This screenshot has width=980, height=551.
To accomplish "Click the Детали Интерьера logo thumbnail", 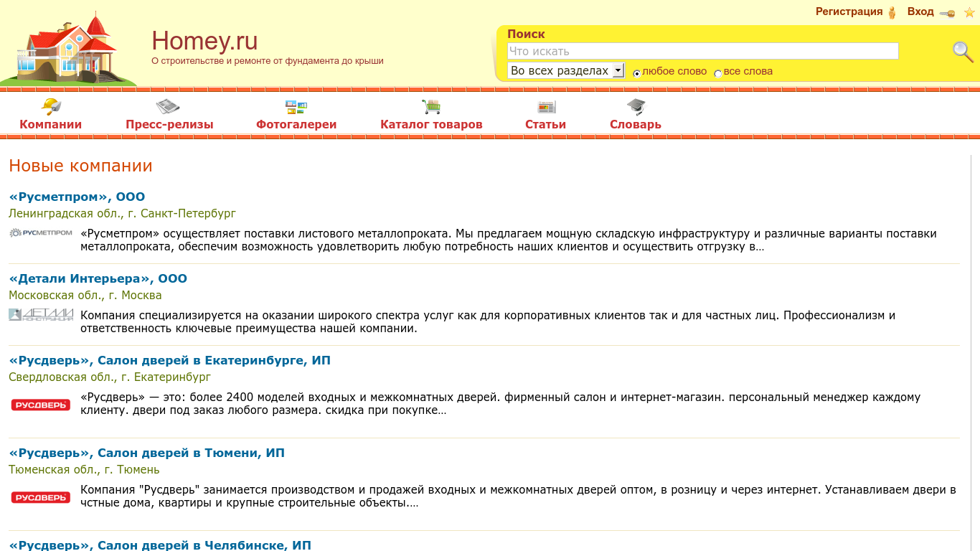I will (x=41, y=314).
